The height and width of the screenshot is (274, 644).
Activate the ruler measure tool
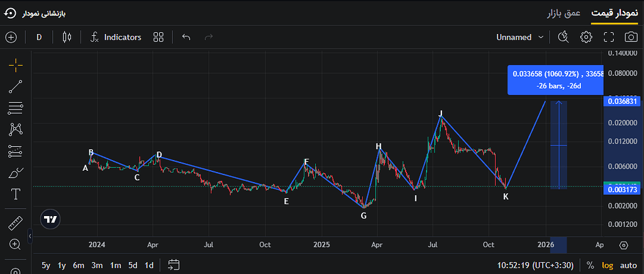click(x=16, y=222)
